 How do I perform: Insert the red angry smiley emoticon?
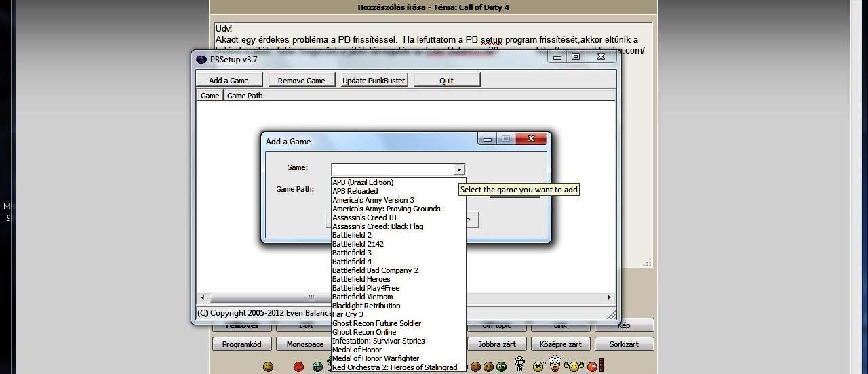(x=298, y=367)
